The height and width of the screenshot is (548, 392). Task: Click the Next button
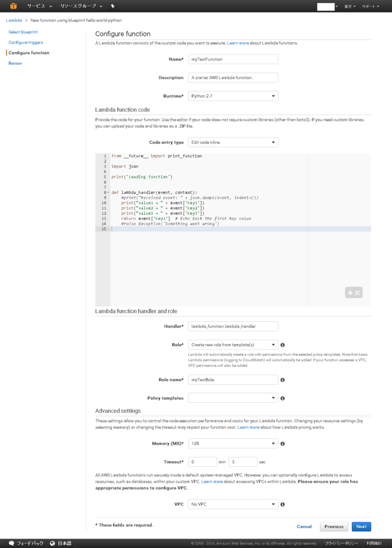point(362,527)
